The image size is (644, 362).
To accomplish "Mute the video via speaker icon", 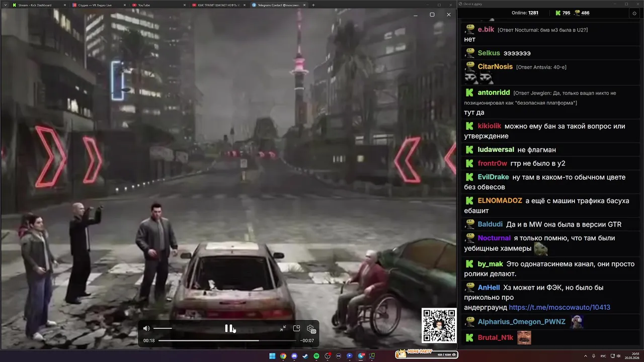I will pos(146,328).
